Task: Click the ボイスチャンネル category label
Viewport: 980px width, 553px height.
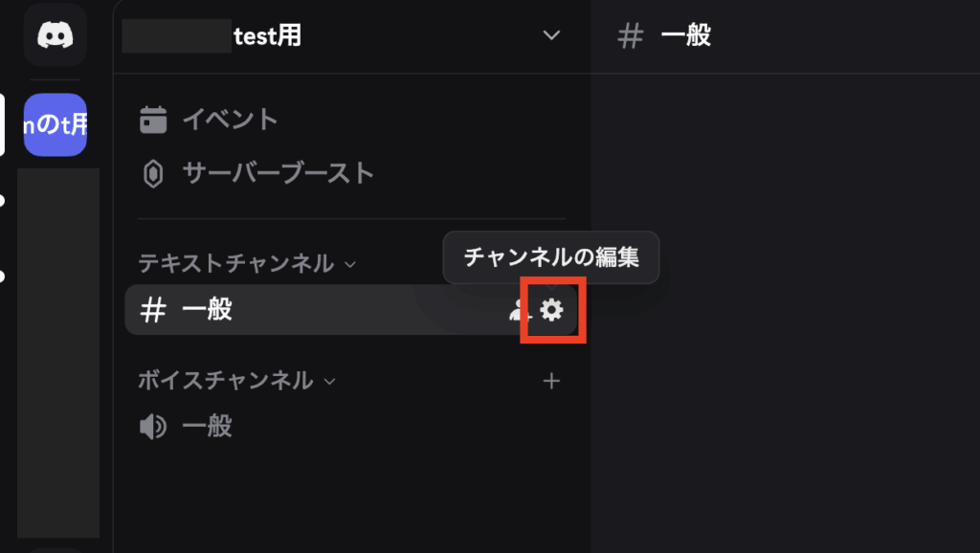Action: [x=225, y=381]
